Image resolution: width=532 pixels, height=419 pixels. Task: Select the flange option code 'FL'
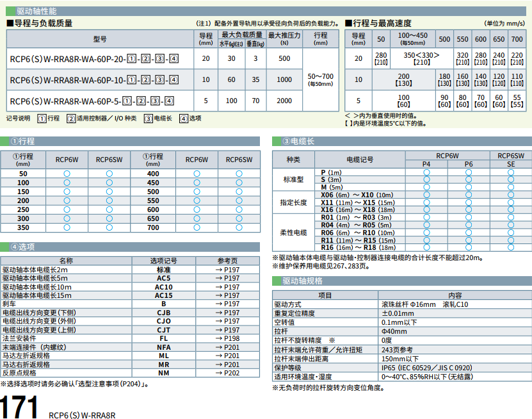pyautogui.click(x=163, y=338)
